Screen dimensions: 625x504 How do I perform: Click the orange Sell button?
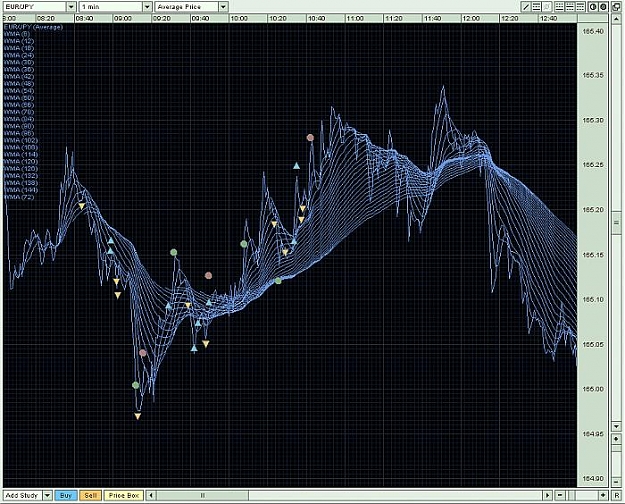click(x=90, y=496)
